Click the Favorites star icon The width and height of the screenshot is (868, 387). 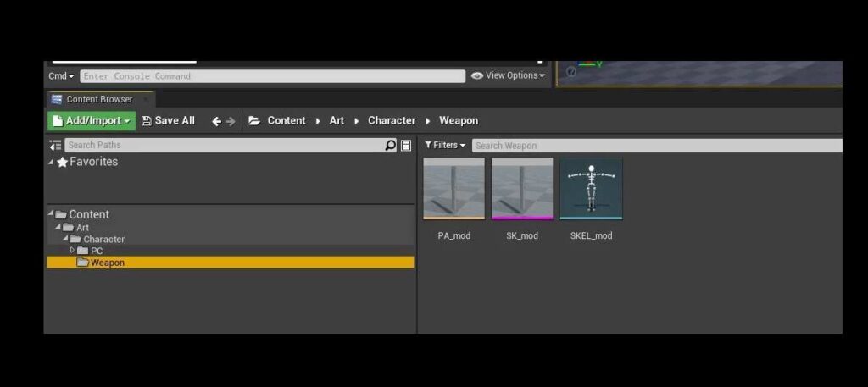pos(62,163)
